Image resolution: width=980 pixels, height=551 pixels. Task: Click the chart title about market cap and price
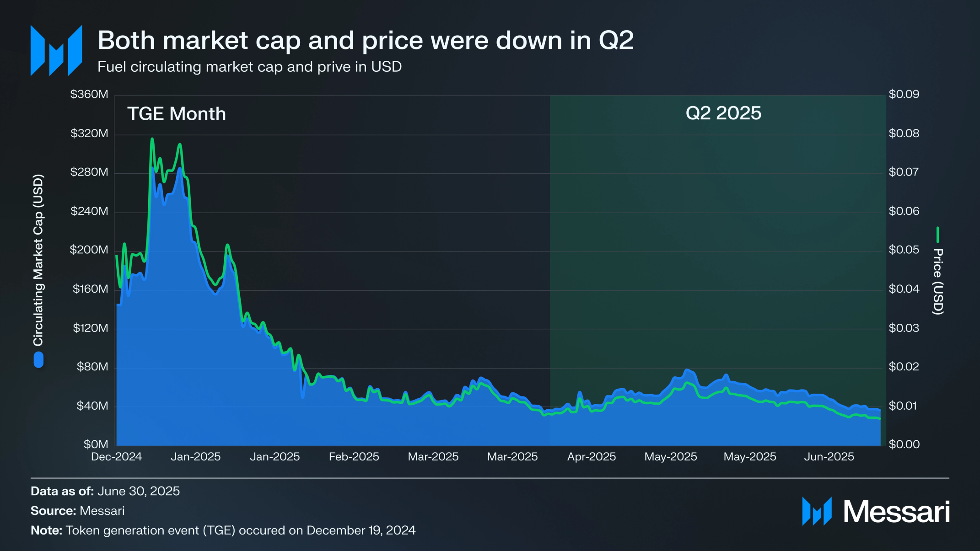pos(366,40)
